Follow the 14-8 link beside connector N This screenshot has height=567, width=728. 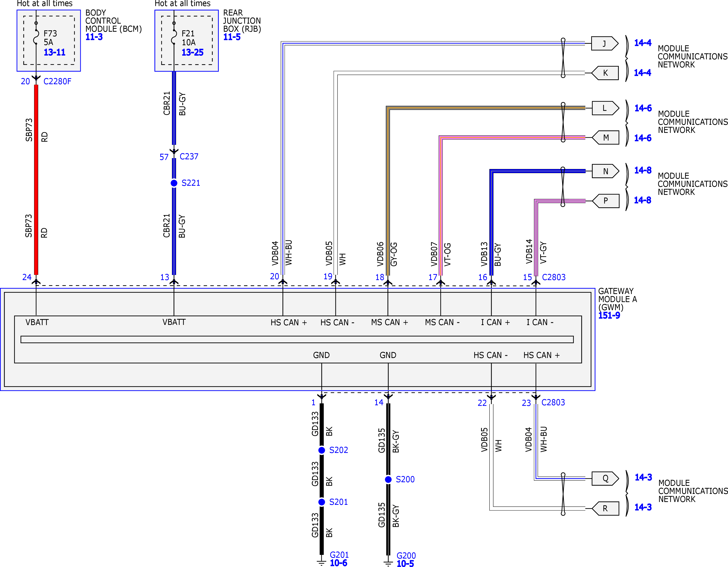pyautogui.click(x=643, y=170)
